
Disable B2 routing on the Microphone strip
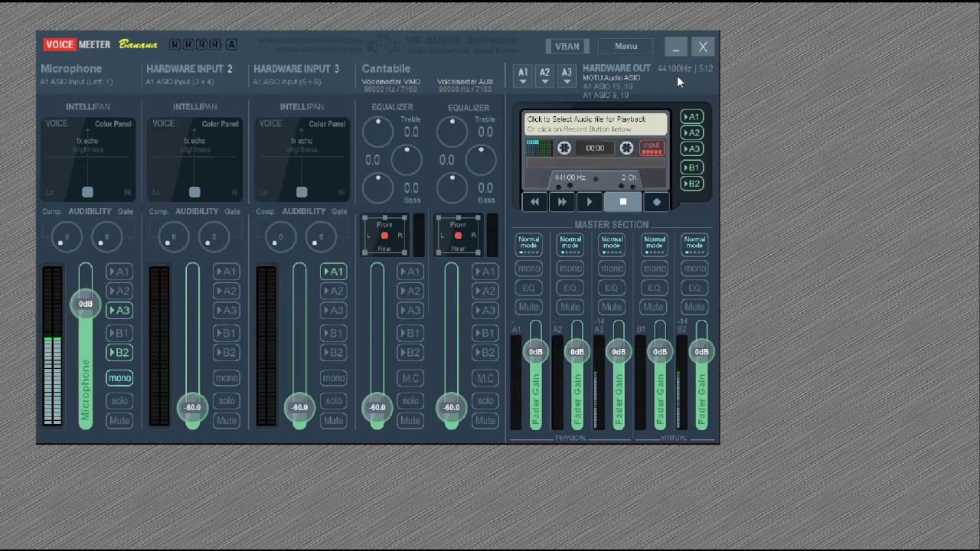click(119, 352)
